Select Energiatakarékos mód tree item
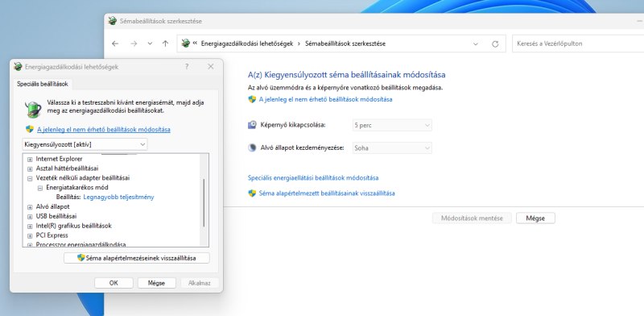This screenshot has width=644, height=316. click(x=77, y=187)
